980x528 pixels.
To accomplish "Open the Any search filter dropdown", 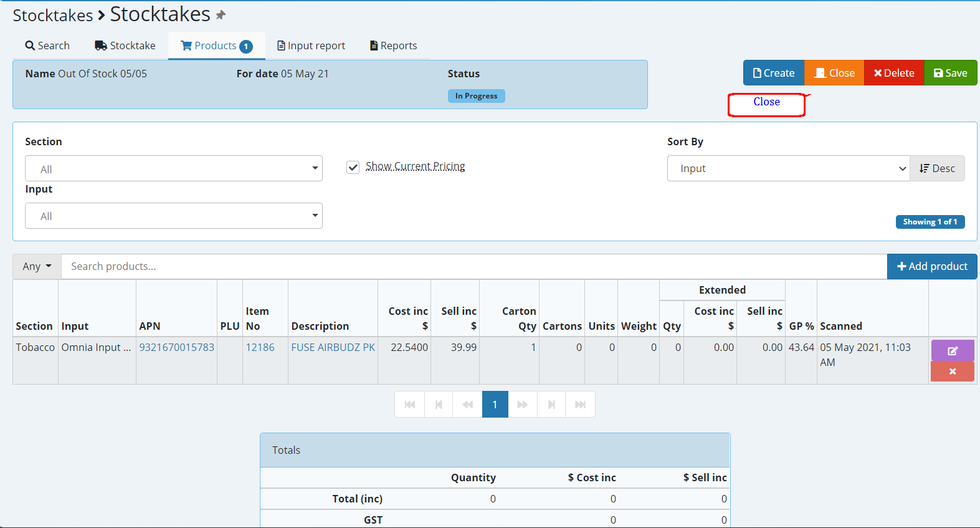I will pyautogui.click(x=37, y=266).
